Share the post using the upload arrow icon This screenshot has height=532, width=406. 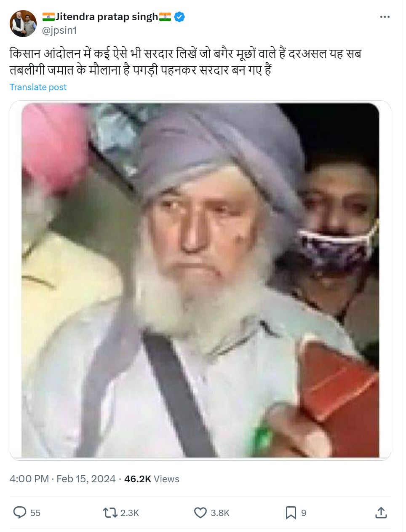pyautogui.click(x=381, y=513)
